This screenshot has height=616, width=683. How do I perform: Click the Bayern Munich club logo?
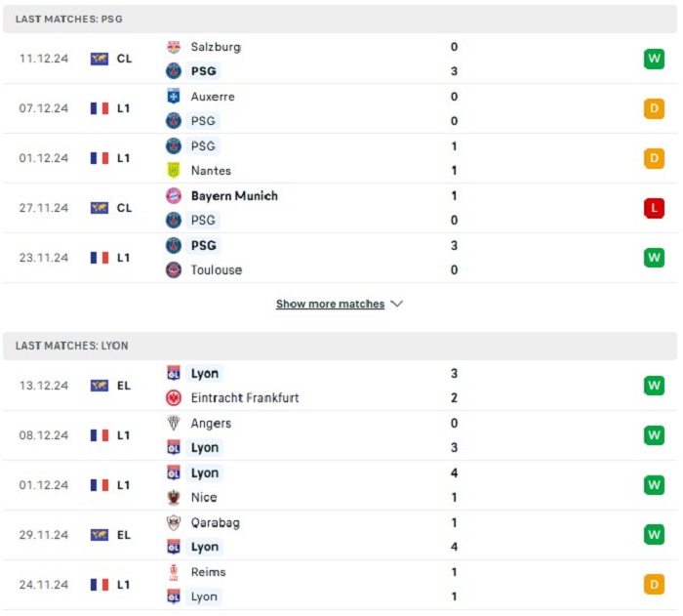tap(174, 196)
